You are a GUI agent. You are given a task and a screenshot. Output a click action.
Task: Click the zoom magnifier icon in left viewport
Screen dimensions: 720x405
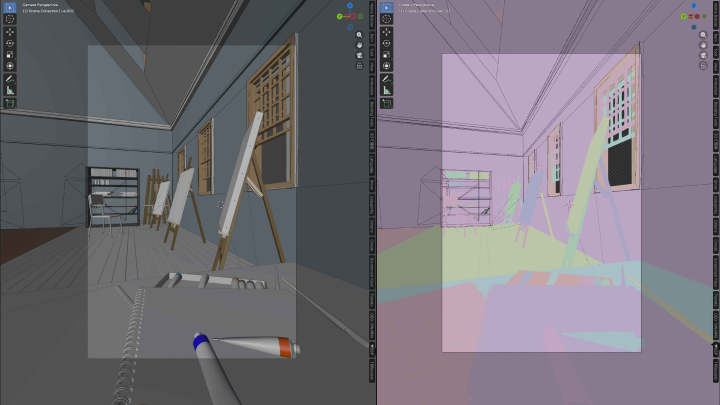pos(360,35)
